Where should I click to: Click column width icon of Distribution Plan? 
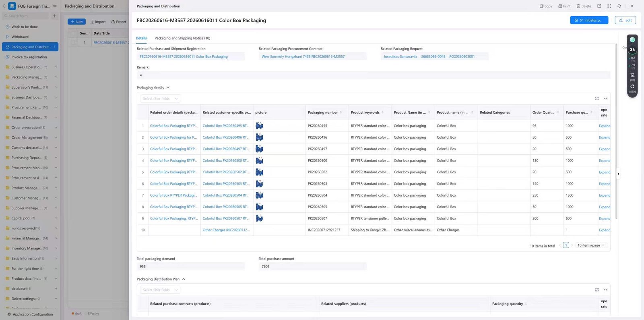tap(605, 290)
